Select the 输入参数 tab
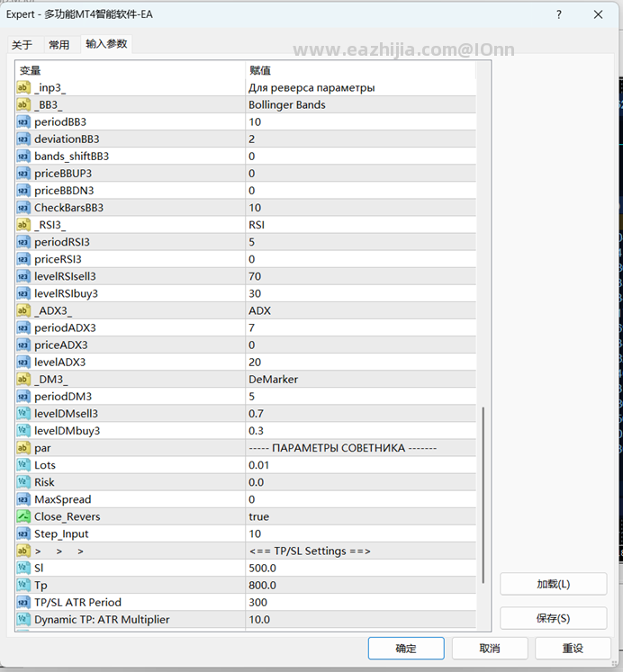This screenshot has width=623, height=672. point(106,44)
